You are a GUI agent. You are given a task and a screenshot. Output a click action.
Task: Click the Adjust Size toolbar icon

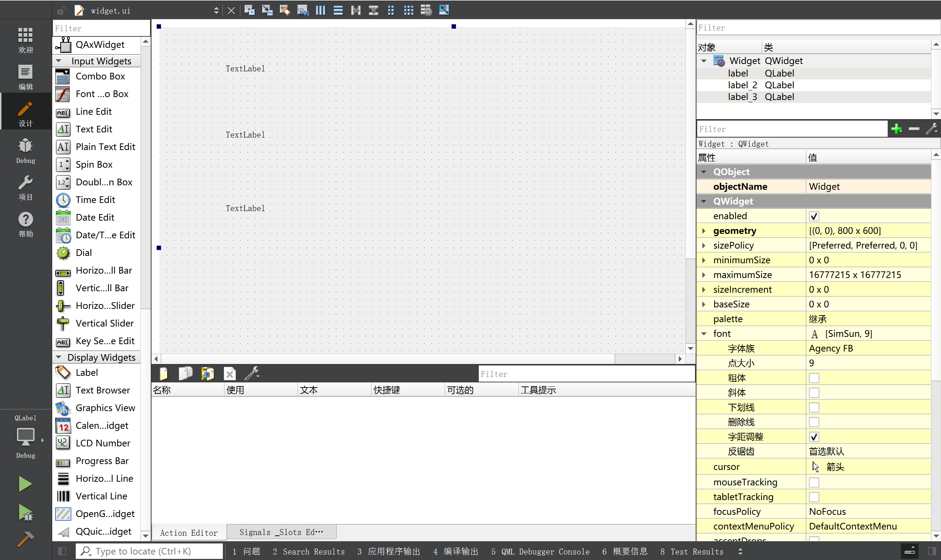[x=444, y=10]
